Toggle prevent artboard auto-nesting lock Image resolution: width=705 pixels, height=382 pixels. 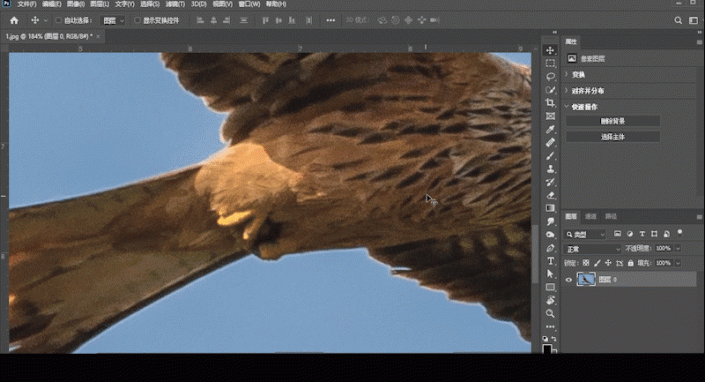coord(619,263)
